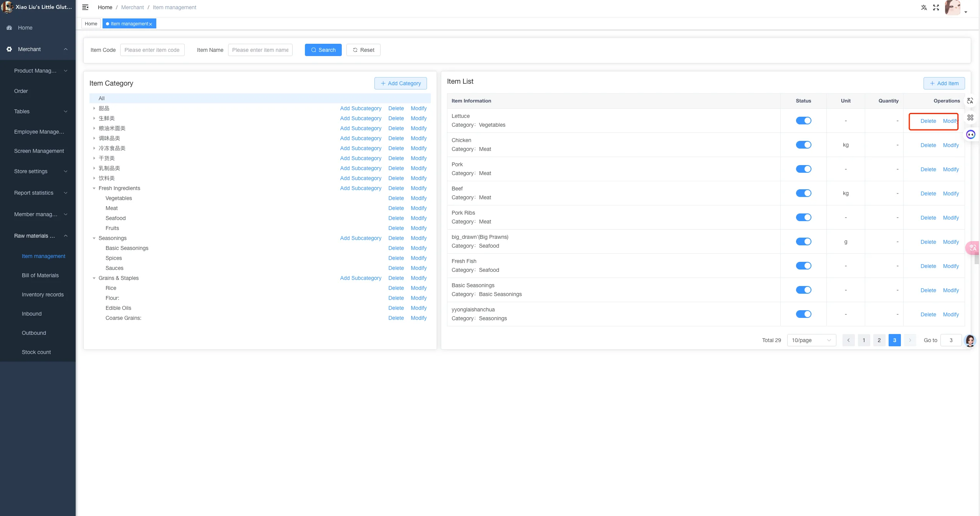
Task: Open Screen Management in sidebar
Action: 39,151
